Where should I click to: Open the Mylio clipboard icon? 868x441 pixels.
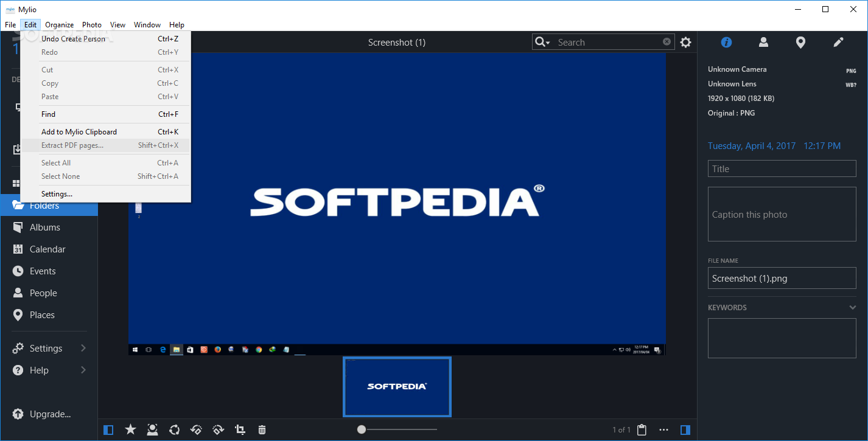pos(642,430)
